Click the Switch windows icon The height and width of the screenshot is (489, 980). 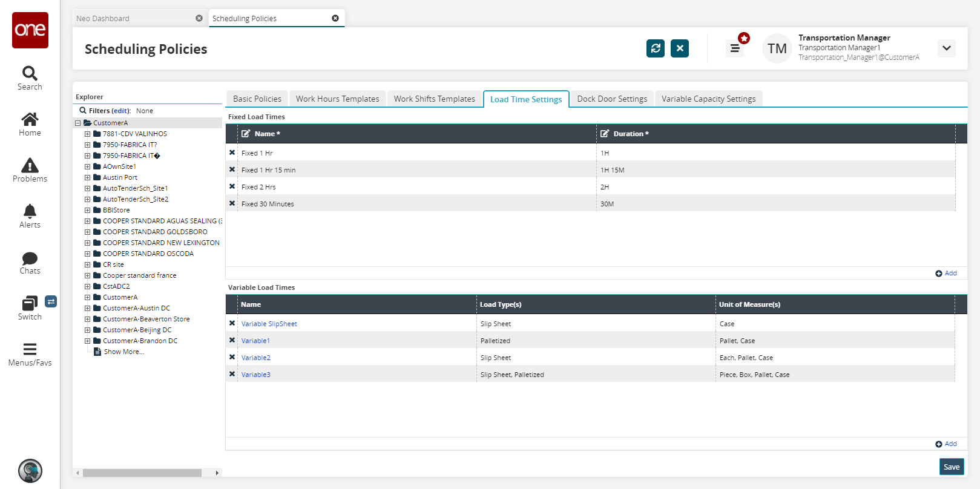pyautogui.click(x=30, y=303)
